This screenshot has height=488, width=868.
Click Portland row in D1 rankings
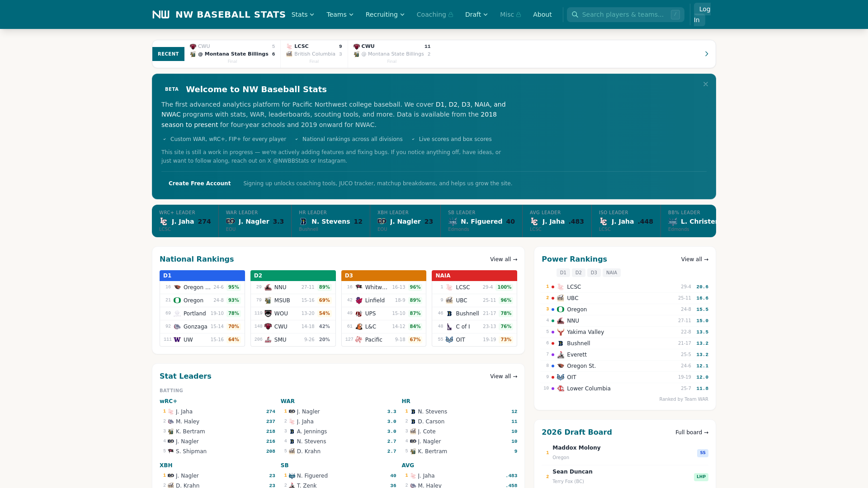click(202, 314)
